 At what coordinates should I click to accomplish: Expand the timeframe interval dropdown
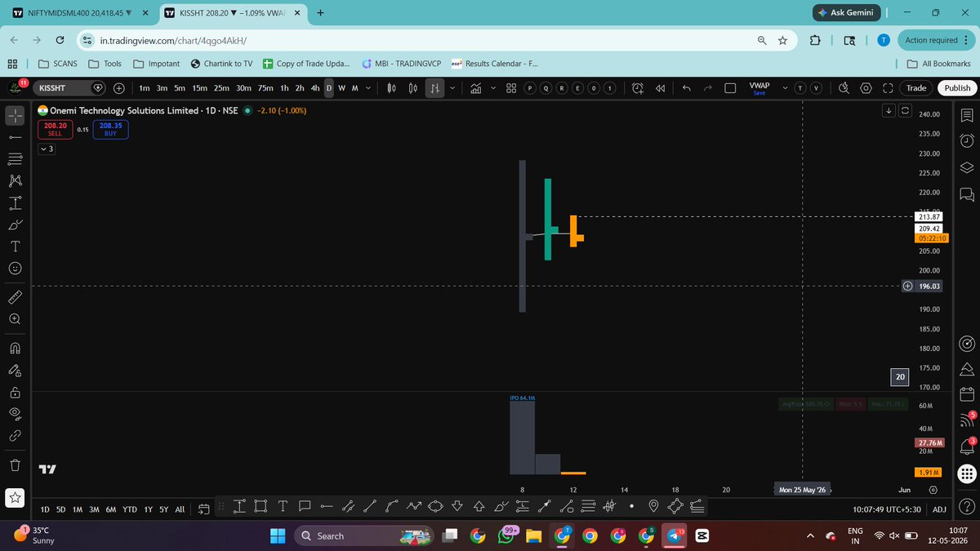(x=367, y=88)
